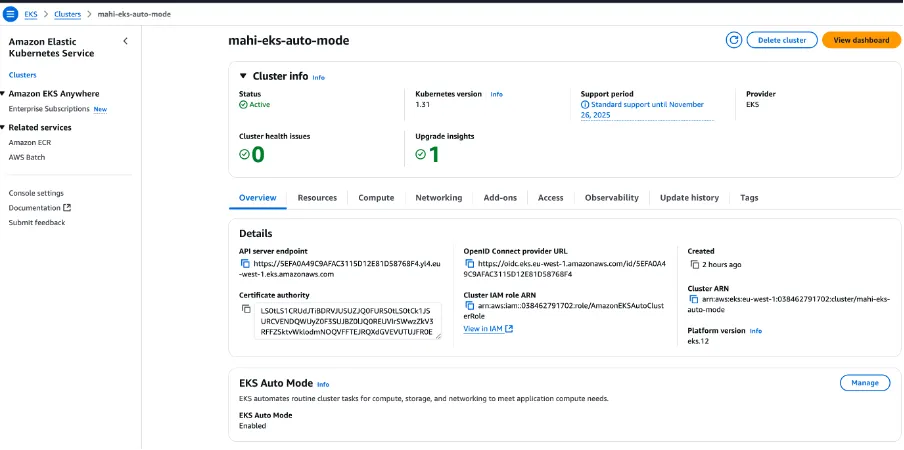Copy the Cluster IAM role ARN icon
This screenshot has height=450, width=904.
pyautogui.click(x=469, y=306)
